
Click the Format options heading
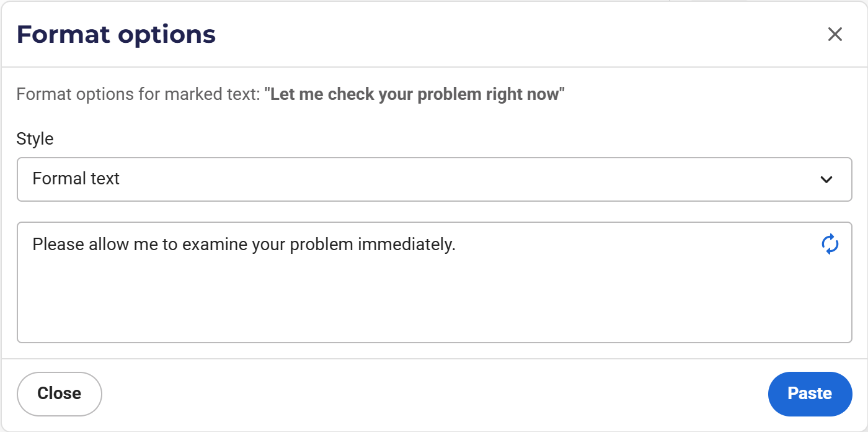point(116,34)
